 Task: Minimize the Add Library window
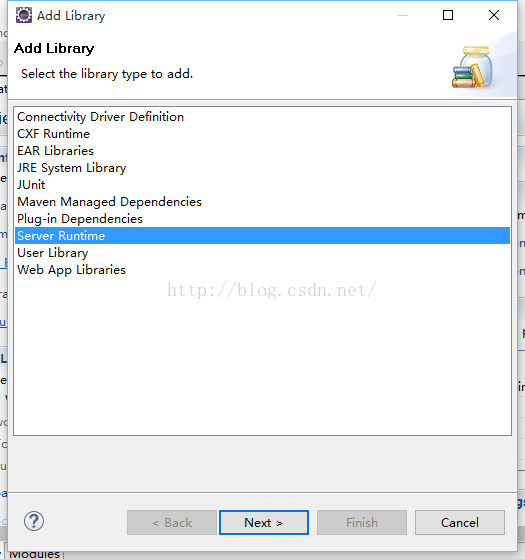pos(403,15)
